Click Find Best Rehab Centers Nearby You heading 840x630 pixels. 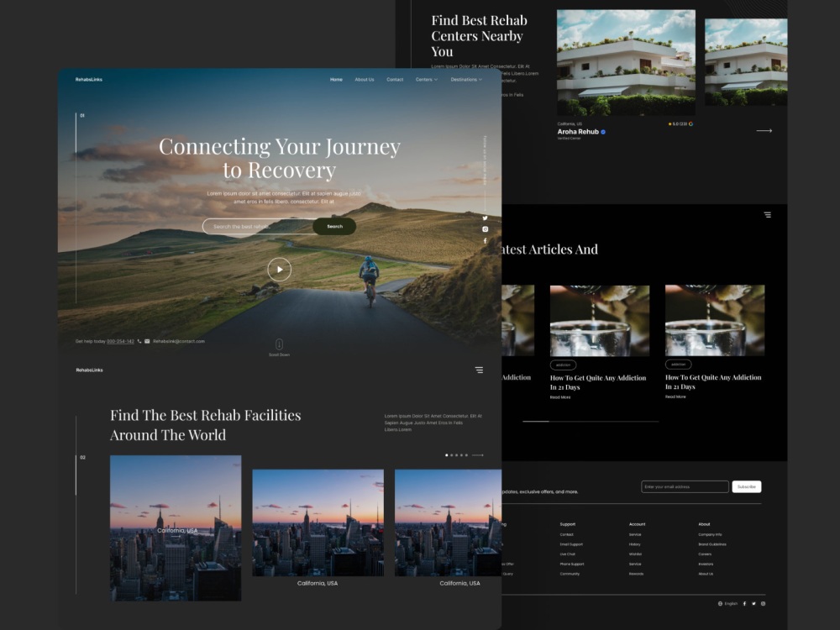click(x=479, y=36)
